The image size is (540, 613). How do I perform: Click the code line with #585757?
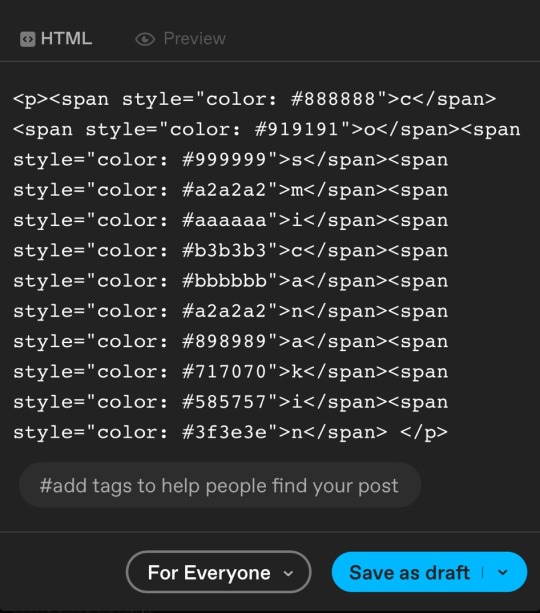(x=231, y=402)
